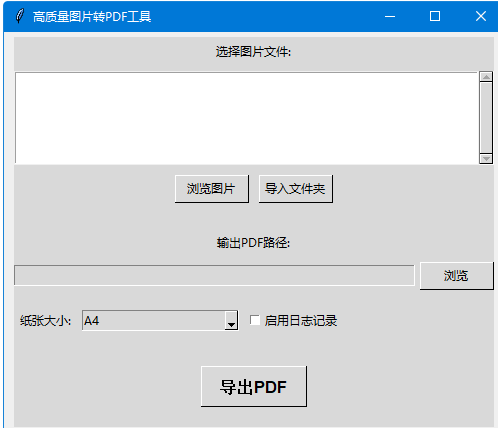Click the 纸张大小: label
498x428 pixels.
[45, 321]
